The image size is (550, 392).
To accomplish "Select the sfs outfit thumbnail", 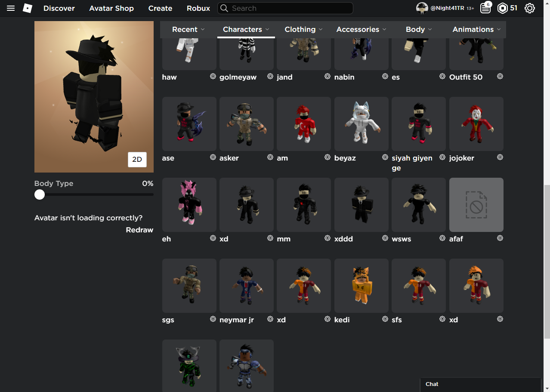I will (419, 286).
